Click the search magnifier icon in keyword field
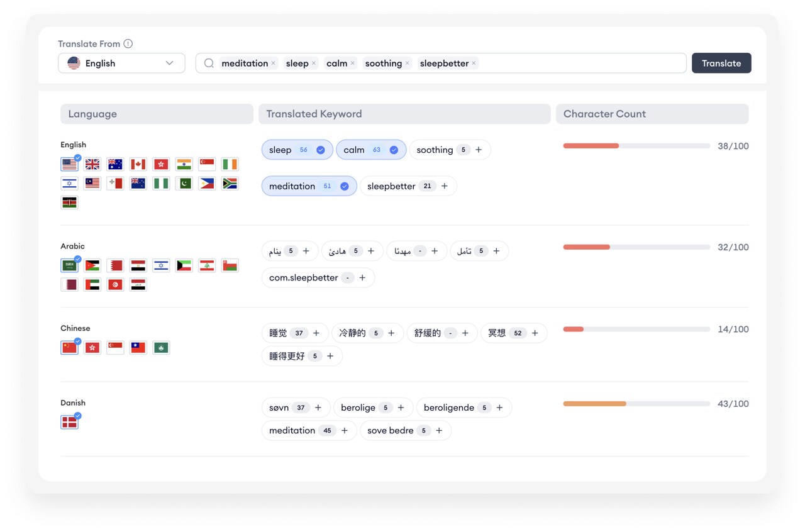Image resolution: width=805 pixels, height=532 pixels. tap(209, 63)
